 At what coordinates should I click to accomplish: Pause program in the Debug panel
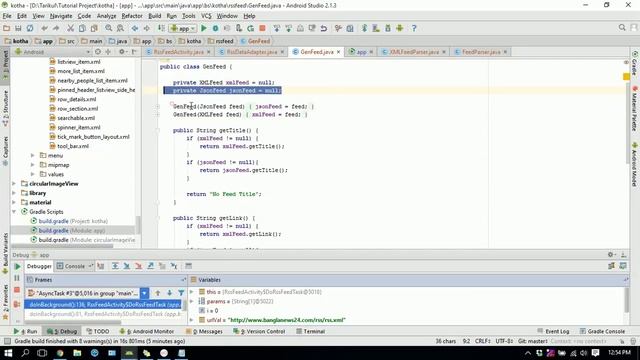pos(17,278)
